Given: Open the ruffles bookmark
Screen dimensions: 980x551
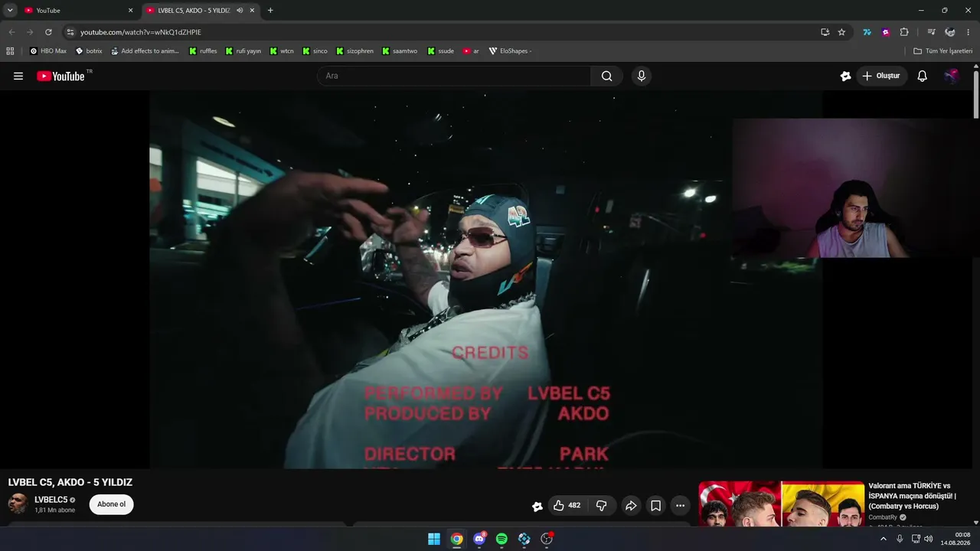Looking at the screenshot, I should click(203, 51).
